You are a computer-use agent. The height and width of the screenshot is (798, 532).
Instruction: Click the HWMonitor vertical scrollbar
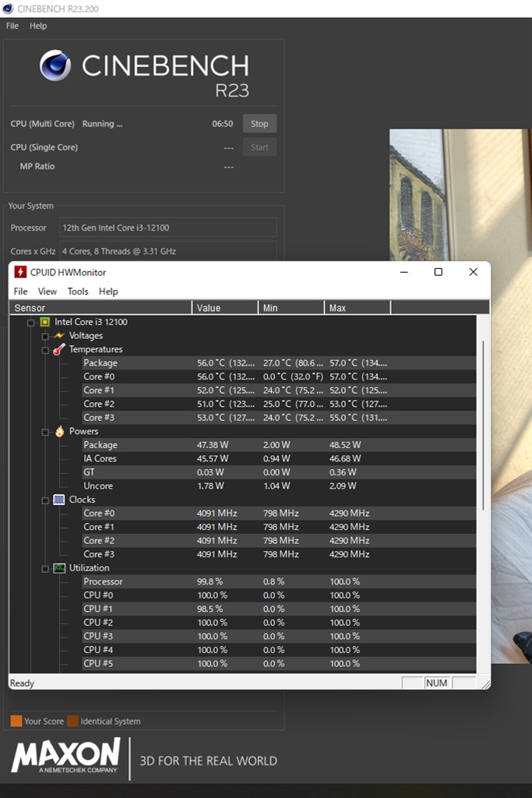[483, 425]
